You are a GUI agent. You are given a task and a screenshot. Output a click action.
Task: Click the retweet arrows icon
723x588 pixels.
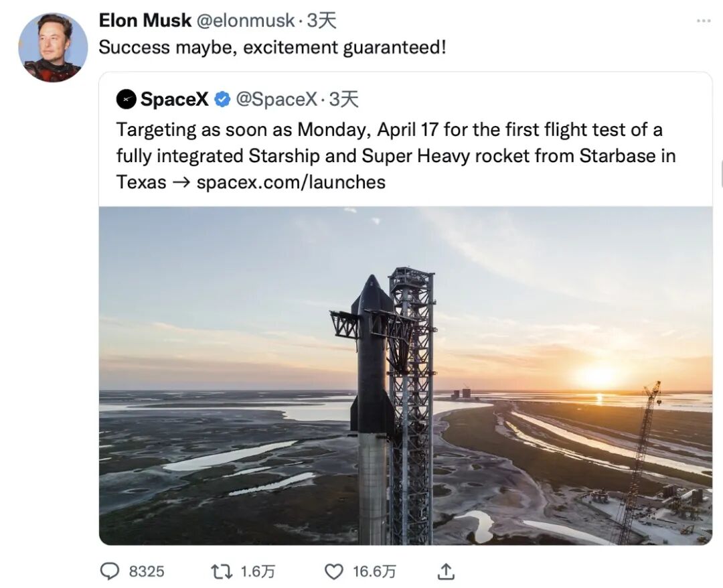coord(220,571)
